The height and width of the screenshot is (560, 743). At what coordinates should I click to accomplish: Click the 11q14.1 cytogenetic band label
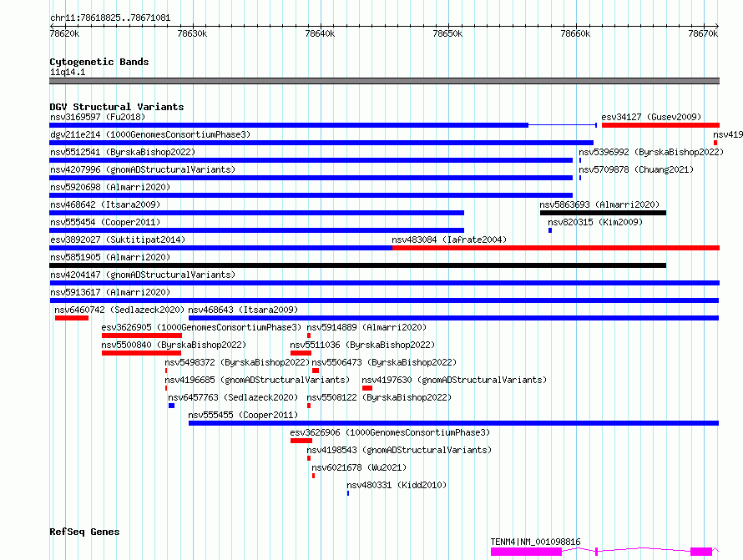(68, 72)
